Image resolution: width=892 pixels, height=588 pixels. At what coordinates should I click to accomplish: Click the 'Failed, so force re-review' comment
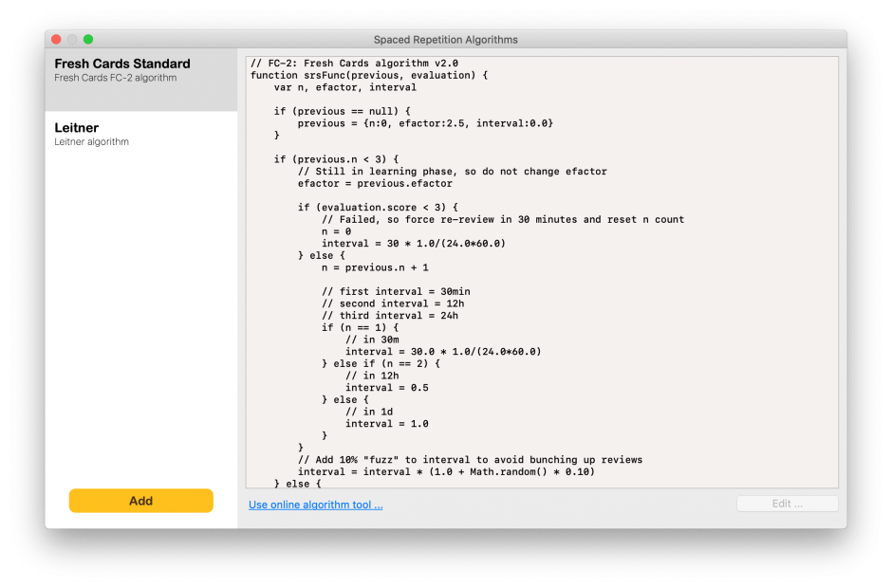pyautogui.click(x=503, y=219)
